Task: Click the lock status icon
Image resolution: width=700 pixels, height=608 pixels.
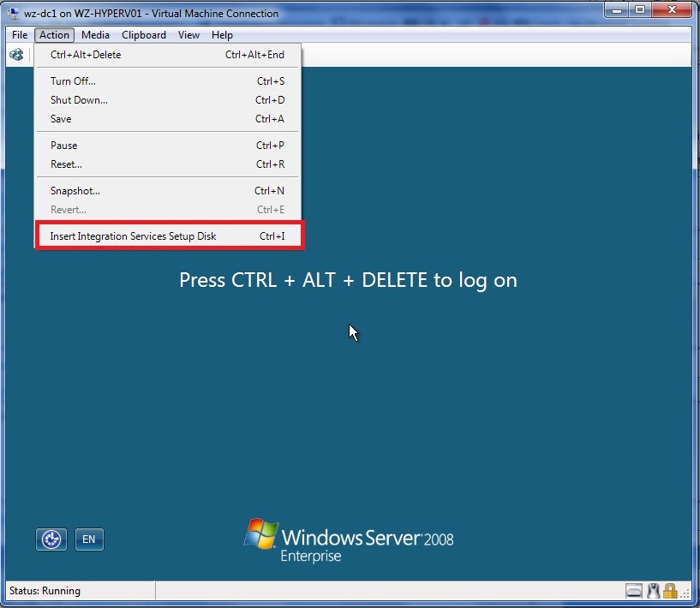Action: (670, 591)
